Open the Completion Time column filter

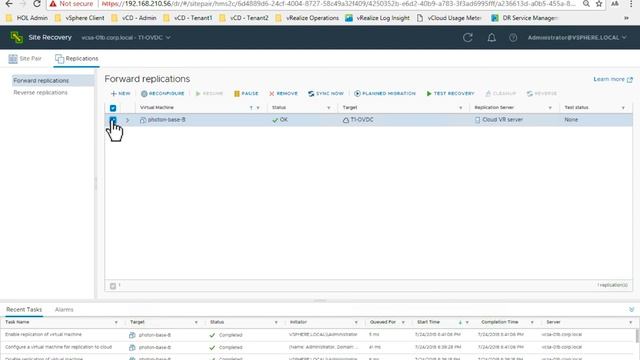click(532, 322)
